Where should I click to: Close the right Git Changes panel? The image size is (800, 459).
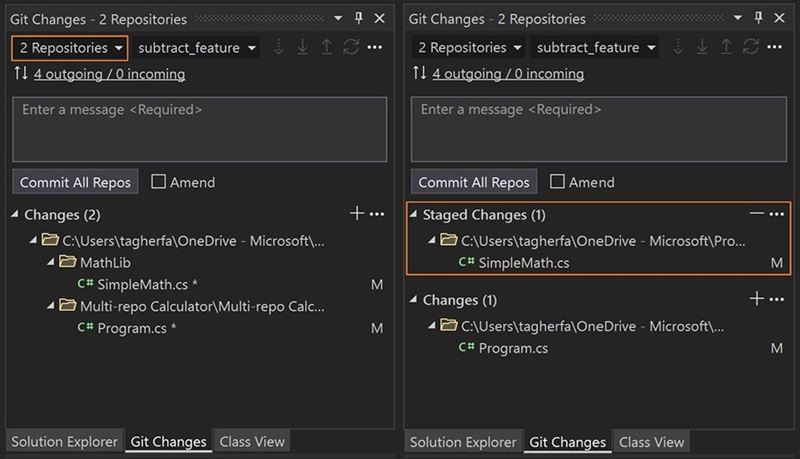pyautogui.click(x=780, y=18)
